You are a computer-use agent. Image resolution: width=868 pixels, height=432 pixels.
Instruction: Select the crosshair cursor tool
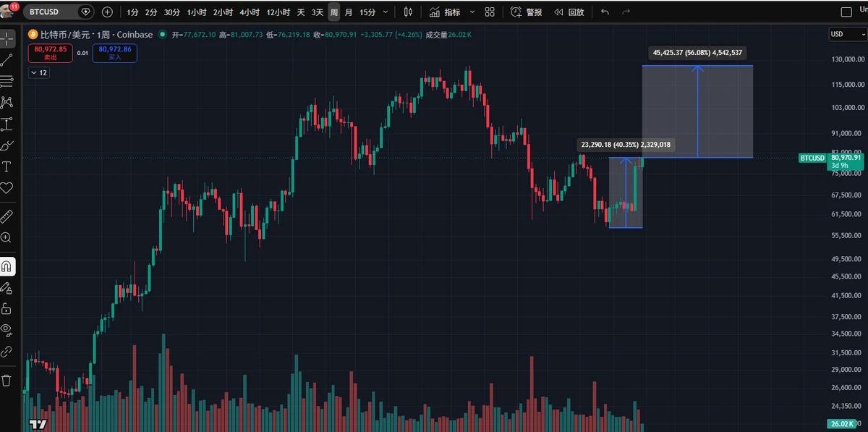tap(7, 38)
